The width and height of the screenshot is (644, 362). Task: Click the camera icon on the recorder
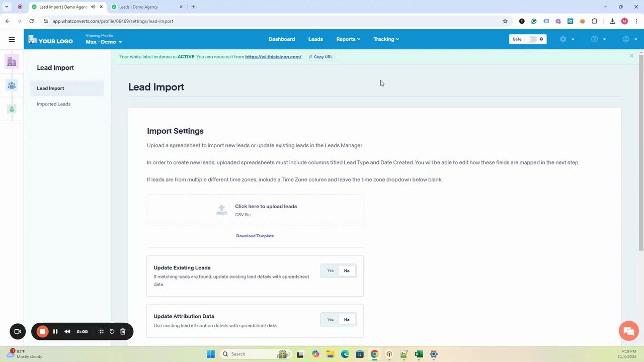(x=18, y=331)
